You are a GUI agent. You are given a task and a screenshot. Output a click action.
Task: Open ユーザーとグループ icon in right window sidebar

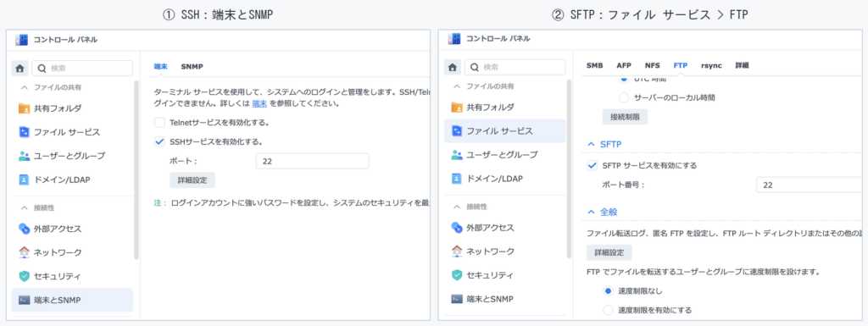tap(457, 155)
